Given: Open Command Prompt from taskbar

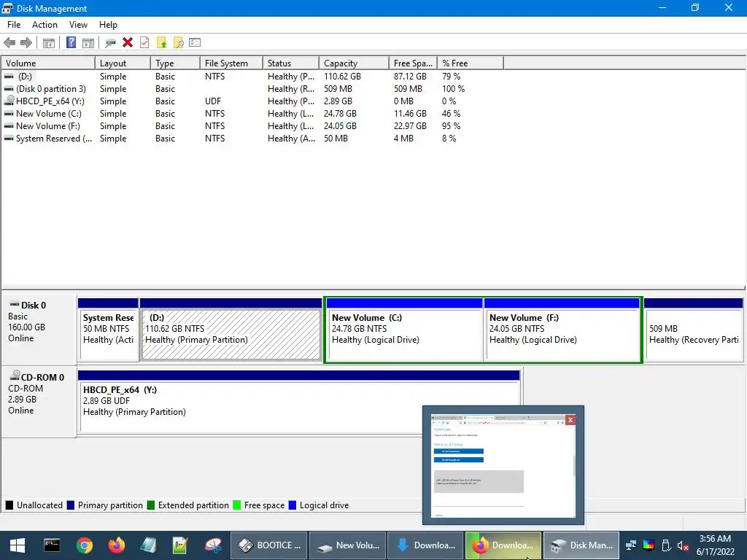Looking at the screenshot, I should click(x=52, y=545).
